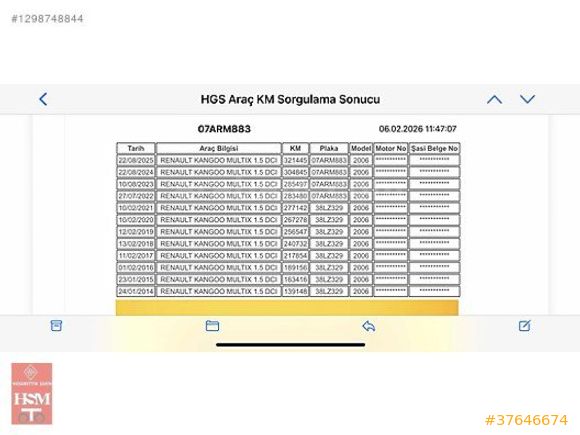The width and height of the screenshot is (580, 435).
Task: Click the Araç Bilgisi column header
Action: coord(219,148)
